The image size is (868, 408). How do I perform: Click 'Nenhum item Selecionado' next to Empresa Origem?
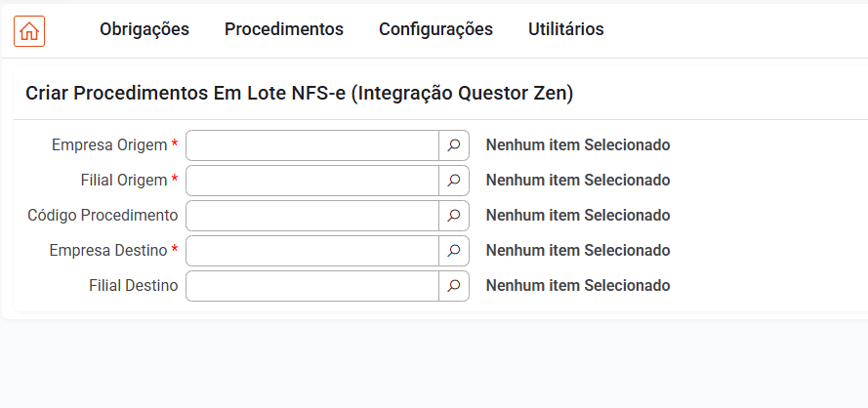(578, 145)
